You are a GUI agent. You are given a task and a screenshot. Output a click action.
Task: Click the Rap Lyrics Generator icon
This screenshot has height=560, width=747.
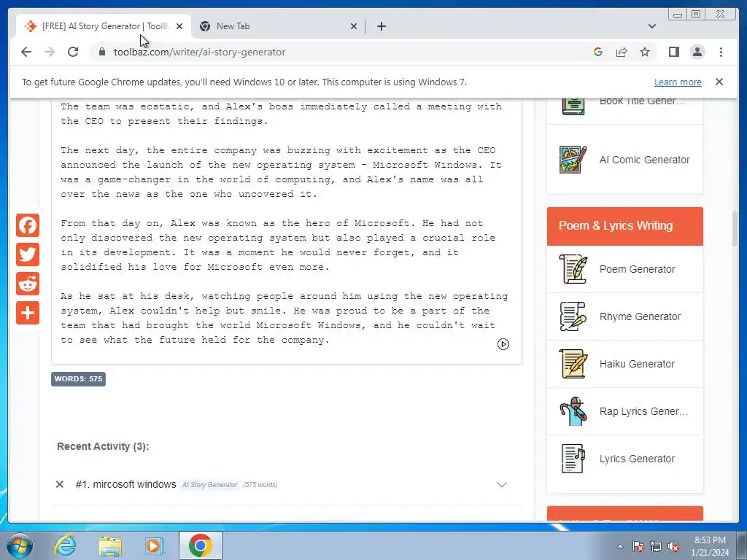[573, 411]
